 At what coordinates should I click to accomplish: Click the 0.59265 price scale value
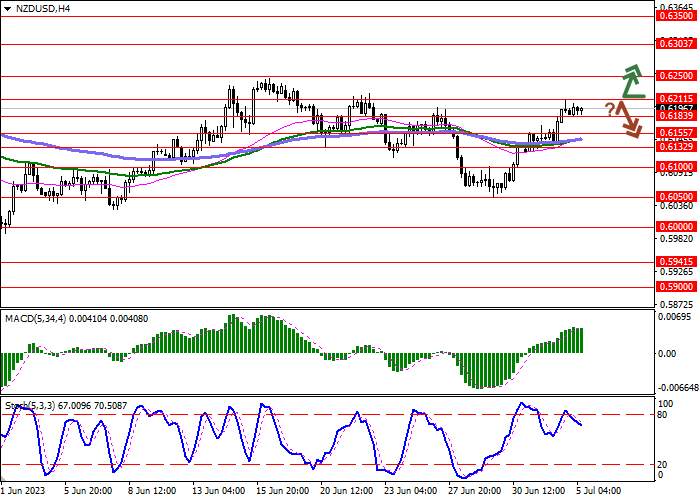[676, 271]
